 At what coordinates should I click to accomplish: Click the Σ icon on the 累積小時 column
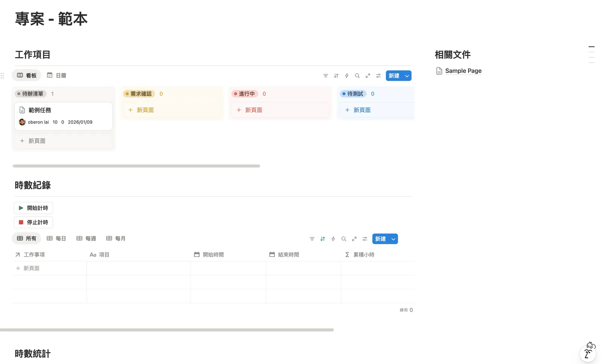coord(347,254)
